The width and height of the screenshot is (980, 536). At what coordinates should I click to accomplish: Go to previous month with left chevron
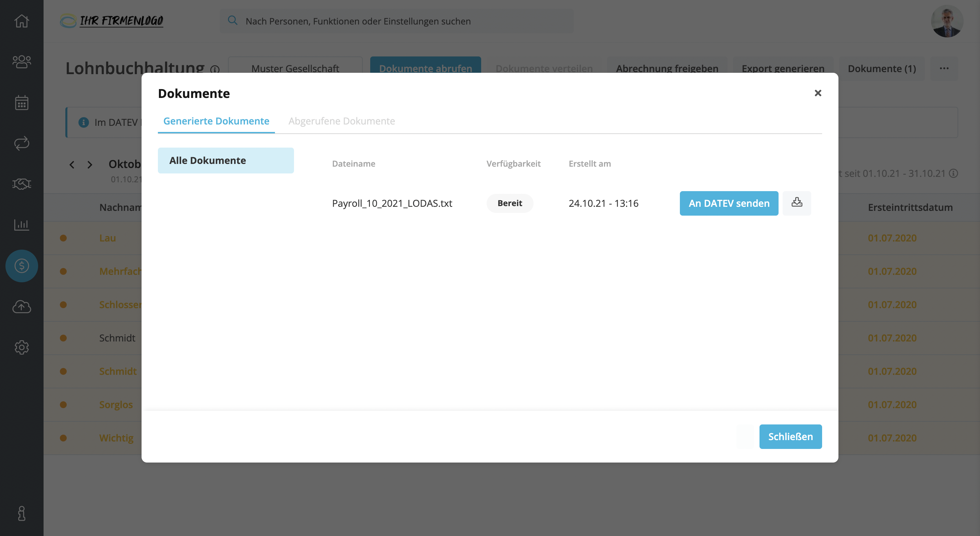click(72, 165)
